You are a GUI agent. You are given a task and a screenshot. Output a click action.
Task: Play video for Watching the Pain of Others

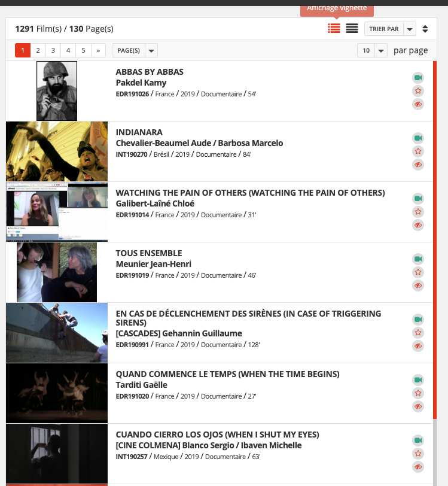coord(418,199)
